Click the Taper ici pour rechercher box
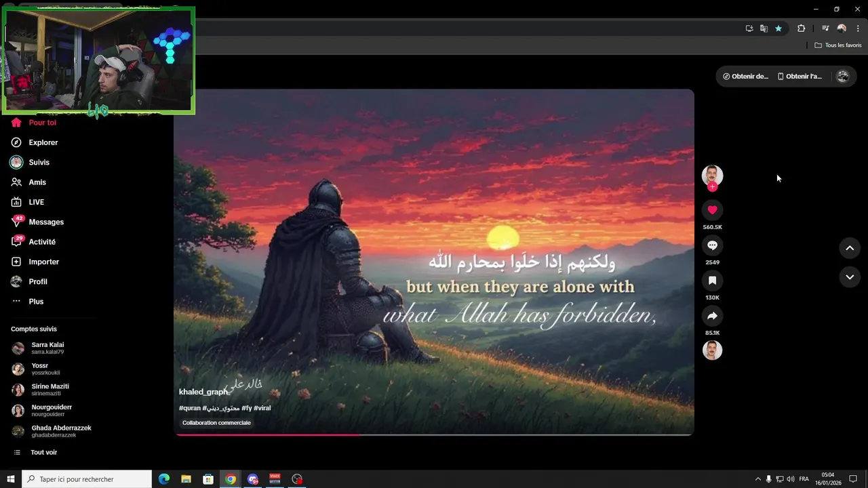This screenshot has width=868, height=488. pos(87,479)
